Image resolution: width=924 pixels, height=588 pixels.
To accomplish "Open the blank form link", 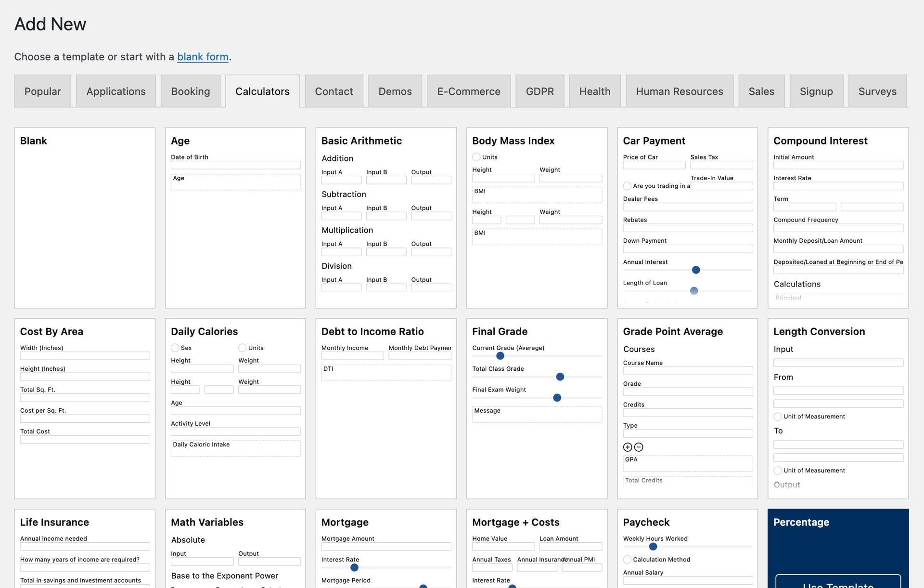I will click(203, 56).
